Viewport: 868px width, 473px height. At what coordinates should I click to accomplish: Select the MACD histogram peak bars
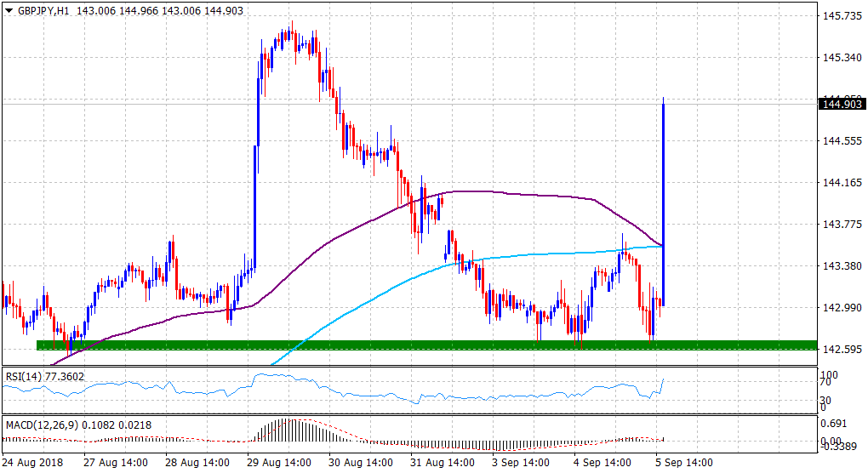pos(288,430)
